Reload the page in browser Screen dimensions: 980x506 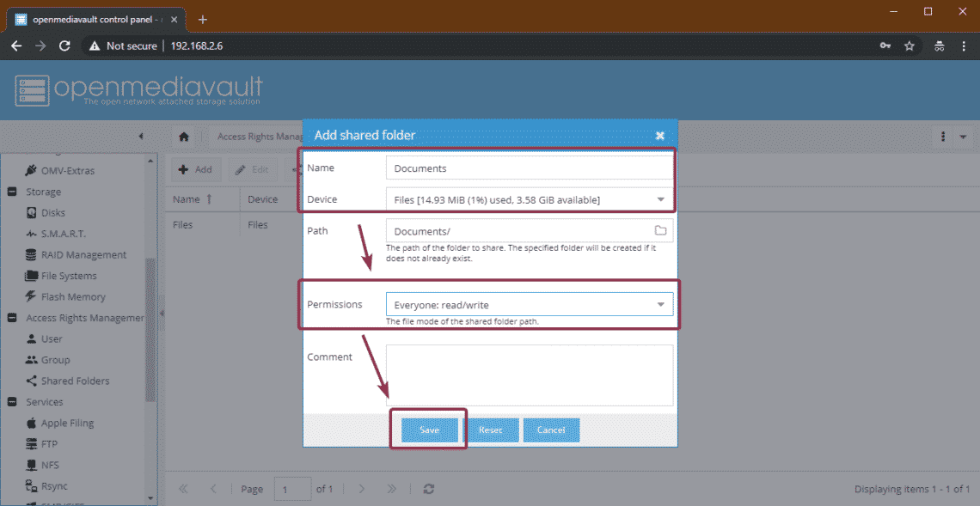tap(64, 46)
